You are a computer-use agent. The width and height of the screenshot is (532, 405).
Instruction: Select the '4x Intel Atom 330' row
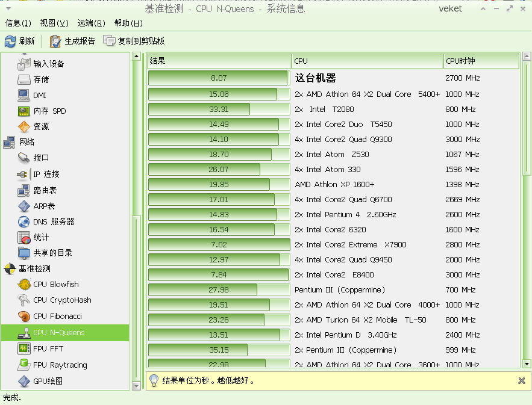[334, 170]
